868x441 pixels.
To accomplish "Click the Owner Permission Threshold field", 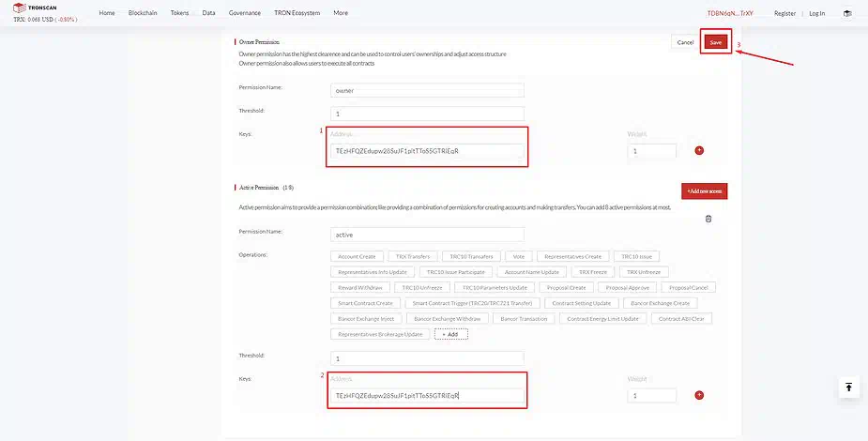I will point(427,114).
